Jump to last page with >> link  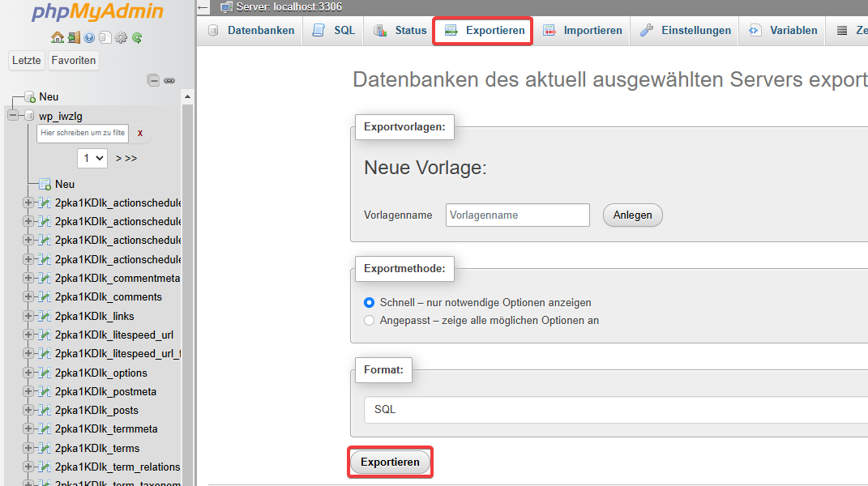[130, 158]
